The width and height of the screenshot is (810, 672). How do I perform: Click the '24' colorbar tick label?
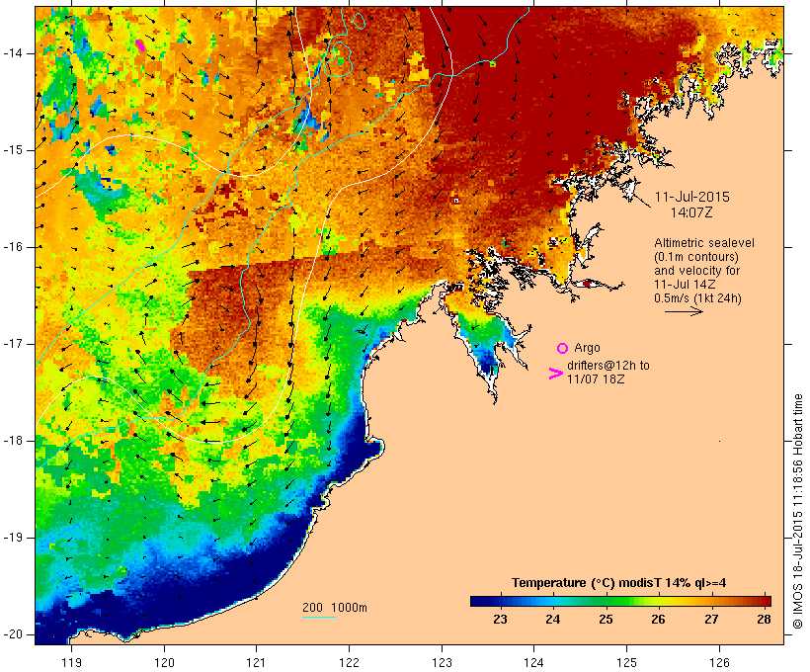(553, 620)
